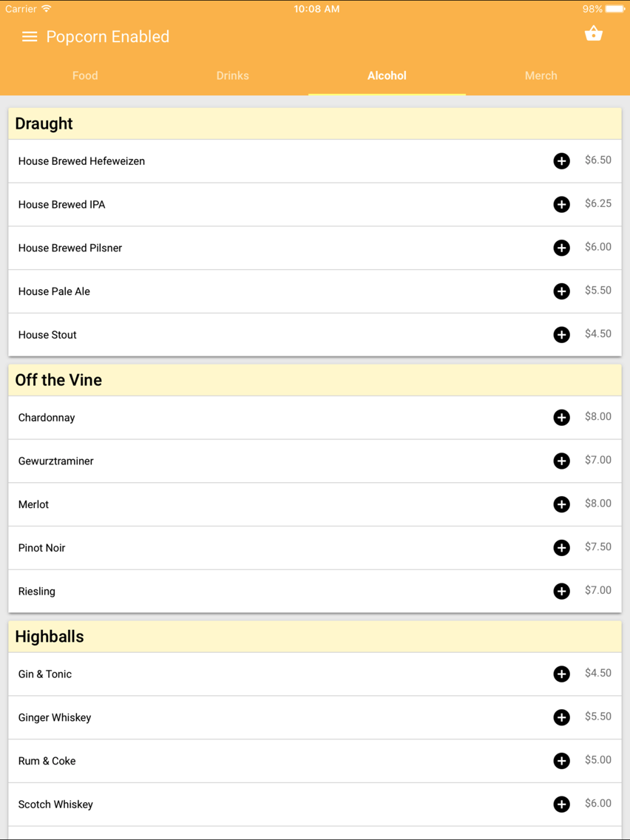Tap plus icon for House Stout
630x840 pixels.
click(x=561, y=334)
